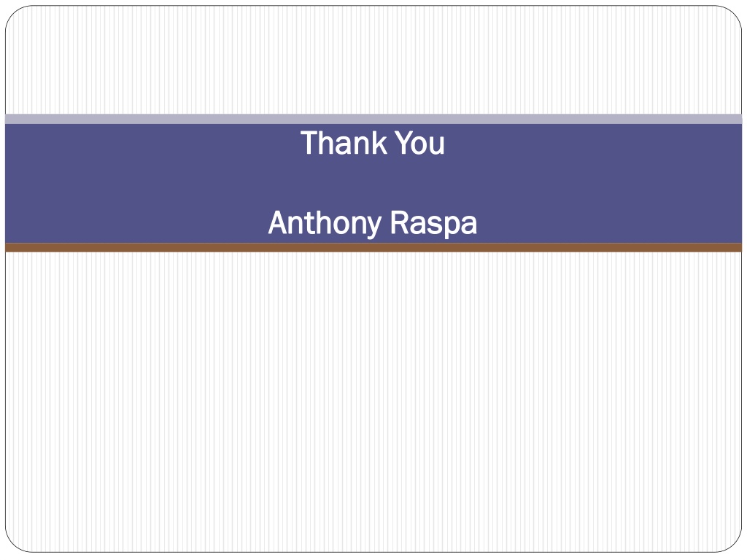
Task: Select the "Anthony Raspa" name text
Action: tap(373, 223)
